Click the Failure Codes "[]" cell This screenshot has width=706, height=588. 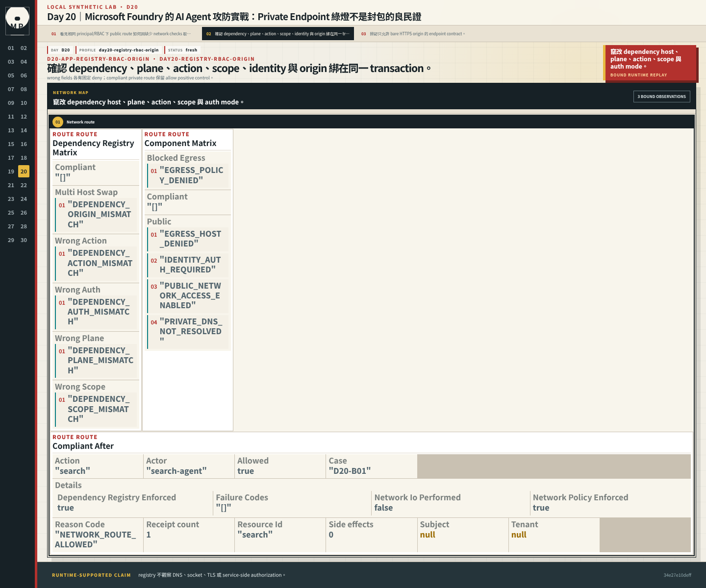(292, 503)
